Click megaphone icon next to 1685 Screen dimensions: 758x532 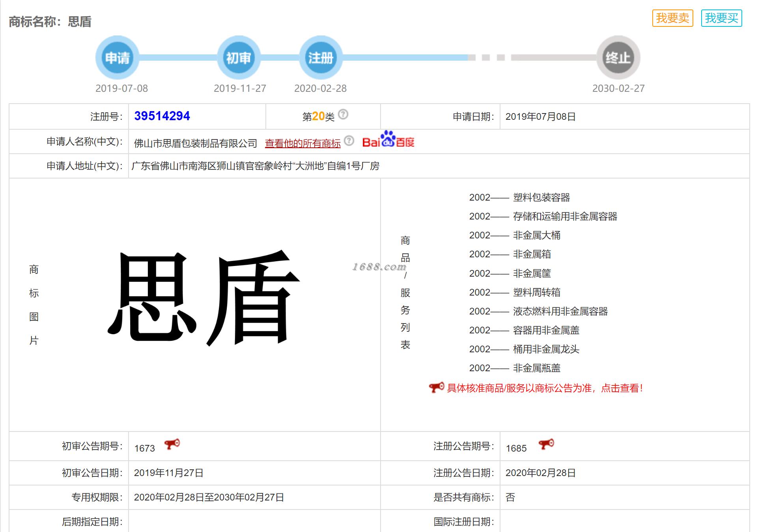(546, 444)
